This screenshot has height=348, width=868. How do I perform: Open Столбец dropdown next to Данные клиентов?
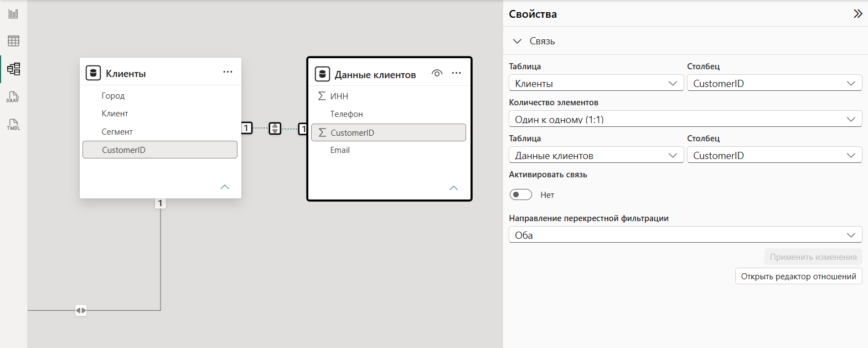tap(774, 155)
